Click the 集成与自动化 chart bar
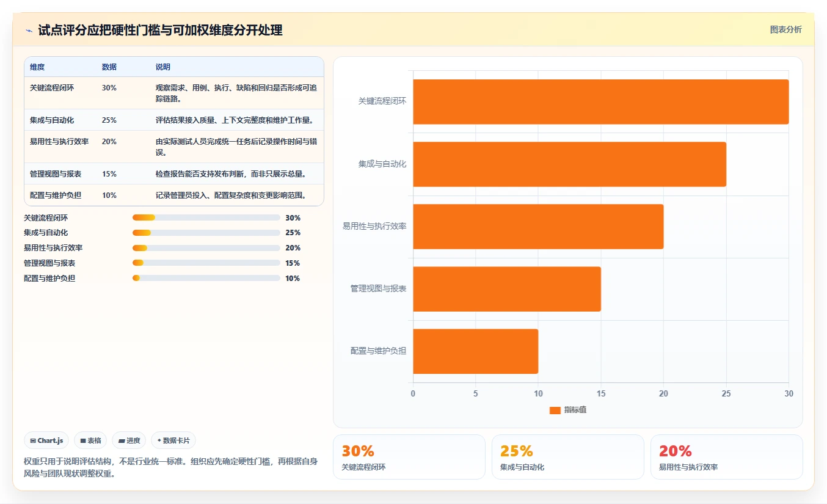The height and width of the screenshot is (504, 827). [570, 164]
